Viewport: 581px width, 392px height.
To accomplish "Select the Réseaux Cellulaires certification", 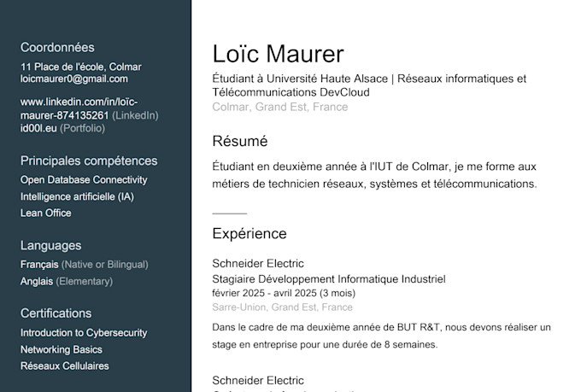I will [64, 366].
